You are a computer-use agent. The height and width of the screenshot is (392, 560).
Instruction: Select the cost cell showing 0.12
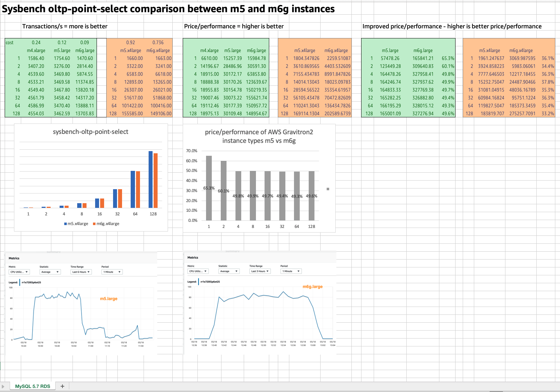(62, 42)
